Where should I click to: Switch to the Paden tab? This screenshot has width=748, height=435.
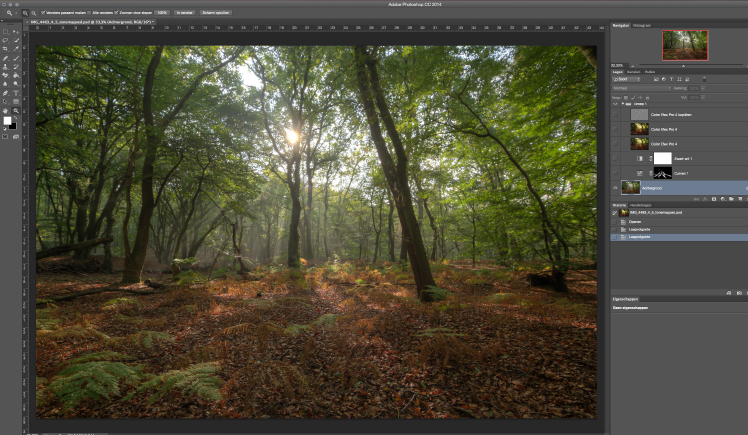click(x=650, y=72)
